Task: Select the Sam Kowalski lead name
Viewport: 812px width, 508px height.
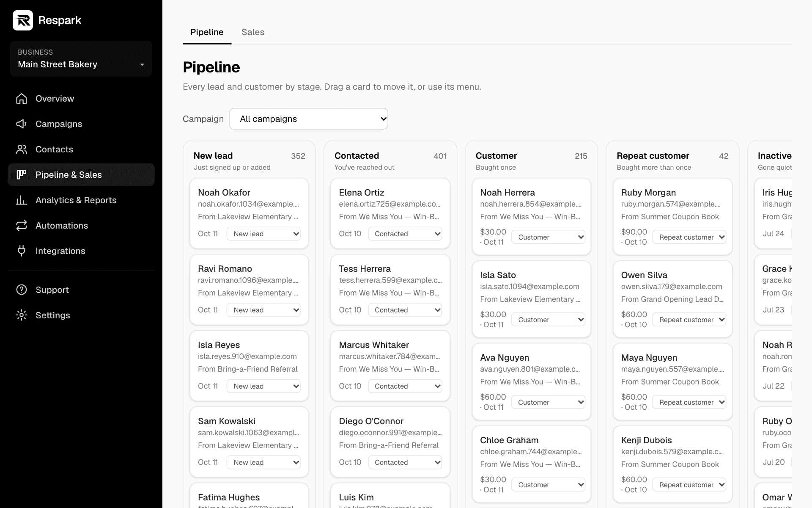Action: point(227,421)
